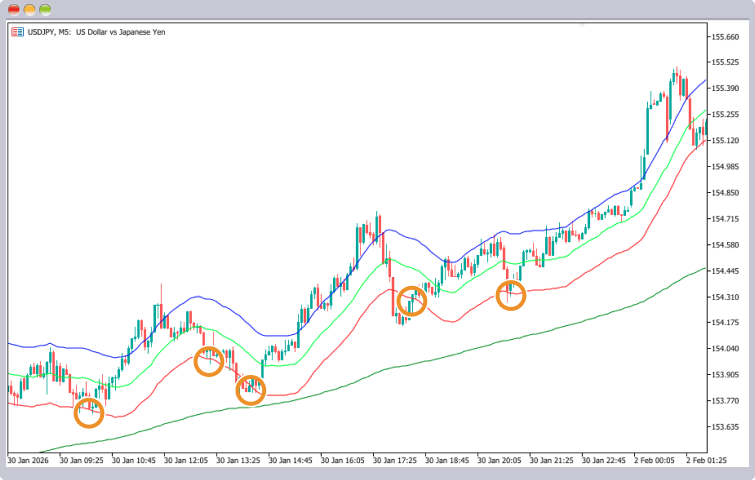Click the 30 Jan 16:05 time label

pyautogui.click(x=342, y=460)
